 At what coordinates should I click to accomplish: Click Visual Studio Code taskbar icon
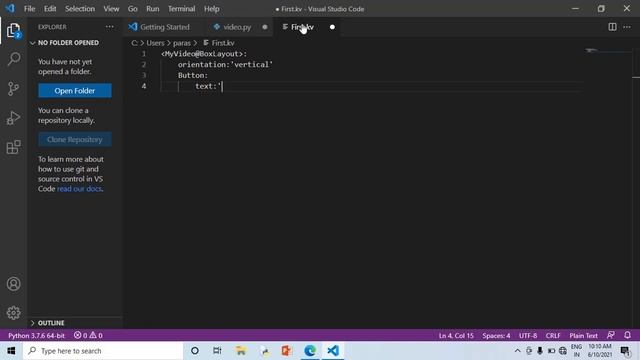click(333, 351)
